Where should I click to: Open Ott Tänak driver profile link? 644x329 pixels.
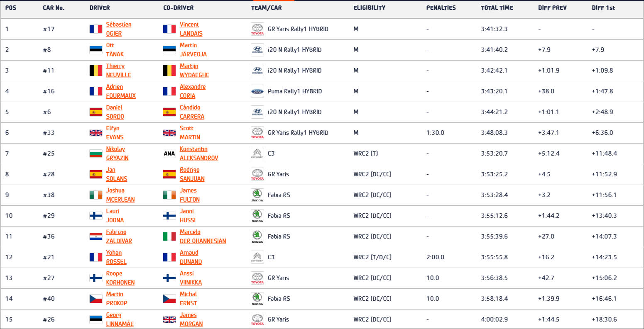pyautogui.click(x=115, y=50)
